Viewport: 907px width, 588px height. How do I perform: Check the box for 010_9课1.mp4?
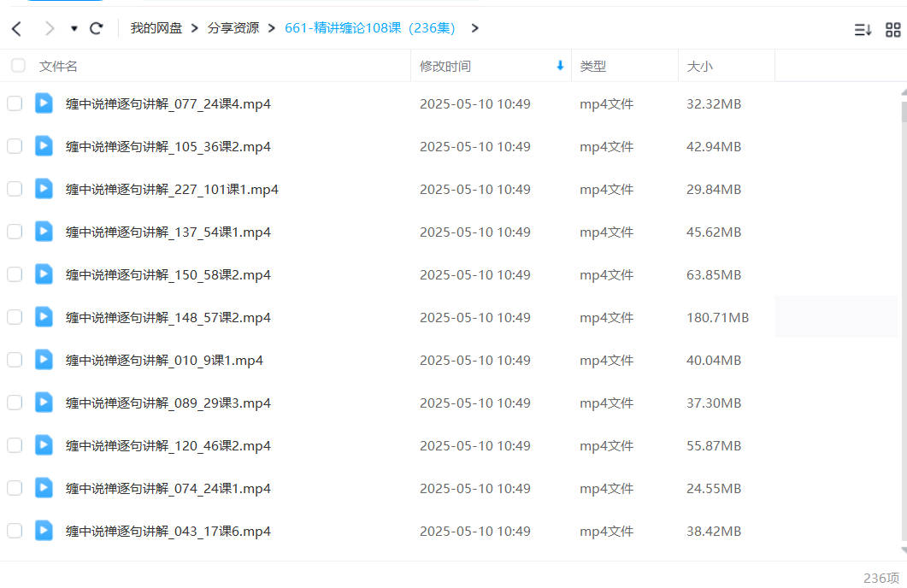[x=15, y=360]
